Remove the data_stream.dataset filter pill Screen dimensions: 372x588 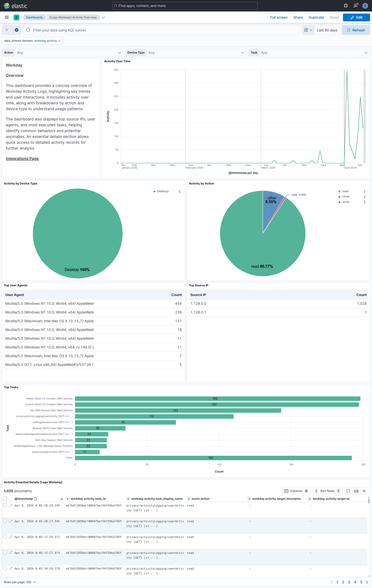pos(59,41)
